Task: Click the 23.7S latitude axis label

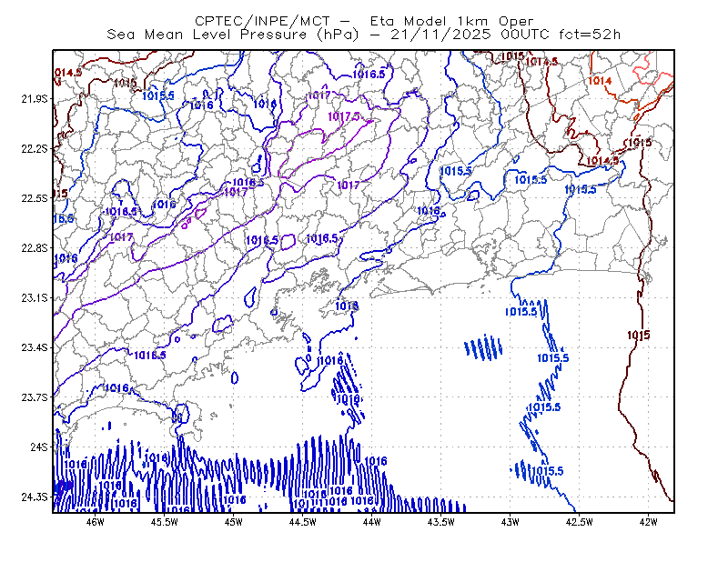Action: pyautogui.click(x=35, y=397)
